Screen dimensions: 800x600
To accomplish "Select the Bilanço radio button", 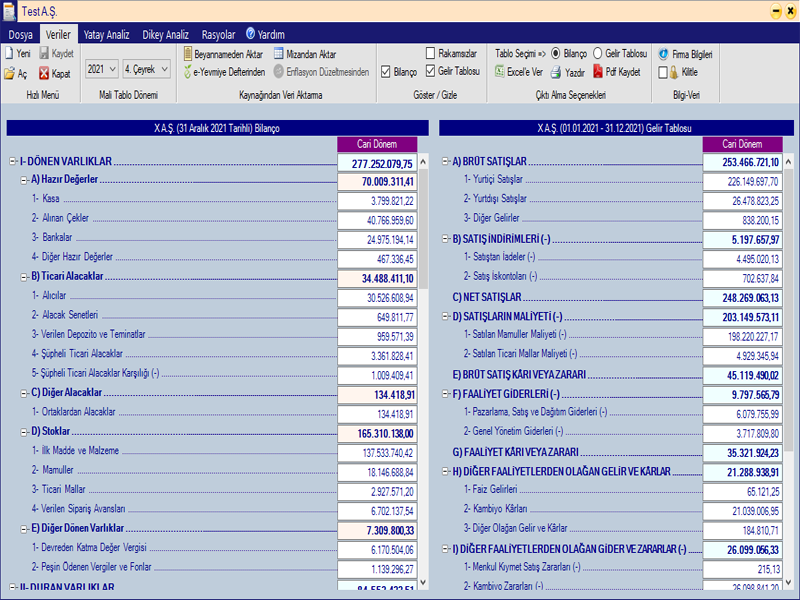I will tap(556, 54).
